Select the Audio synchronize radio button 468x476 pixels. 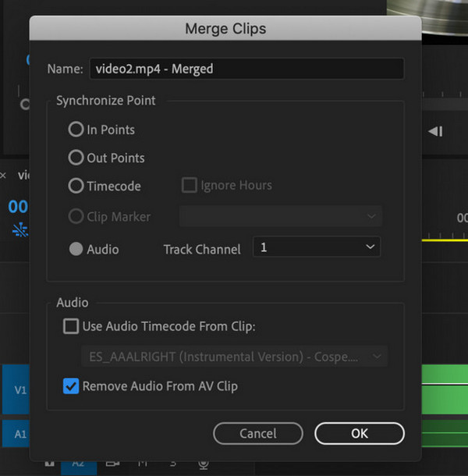click(76, 249)
